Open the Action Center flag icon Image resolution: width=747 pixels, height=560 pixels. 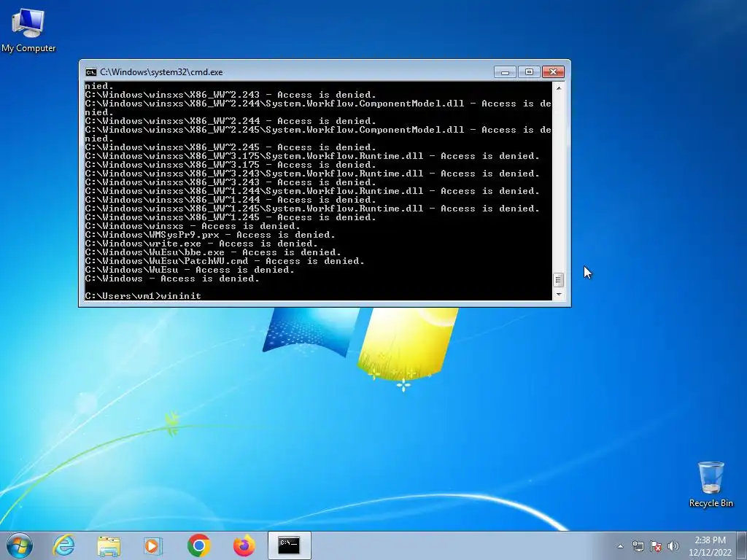click(x=656, y=546)
